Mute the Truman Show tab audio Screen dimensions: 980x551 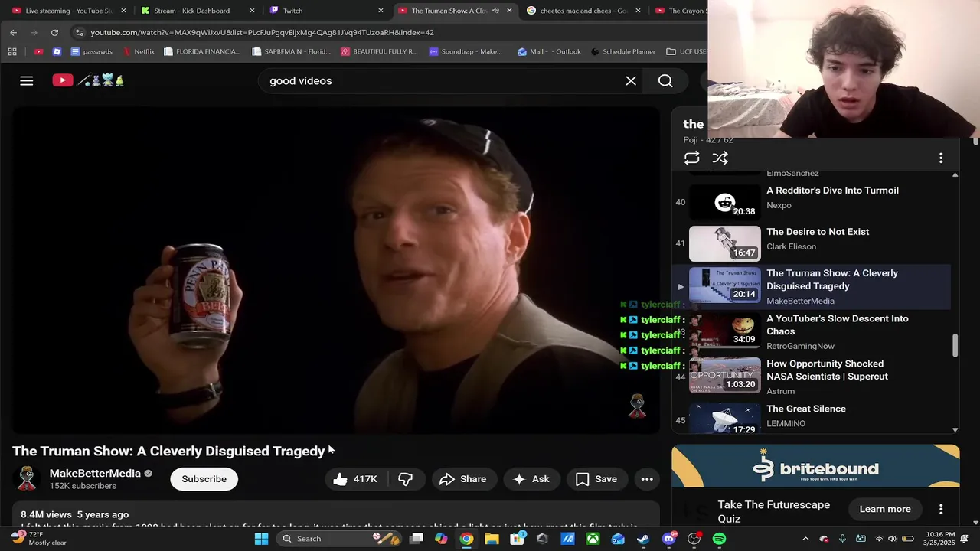point(495,11)
